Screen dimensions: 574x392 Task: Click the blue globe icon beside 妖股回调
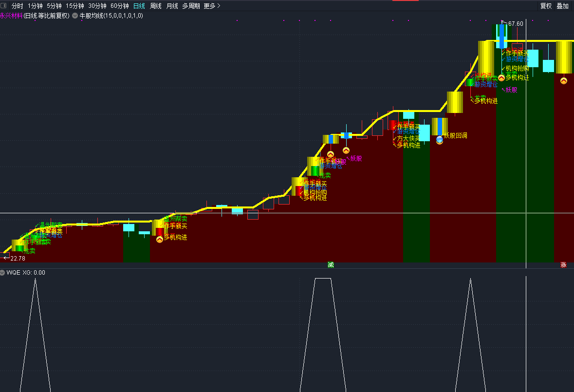[440, 139]
